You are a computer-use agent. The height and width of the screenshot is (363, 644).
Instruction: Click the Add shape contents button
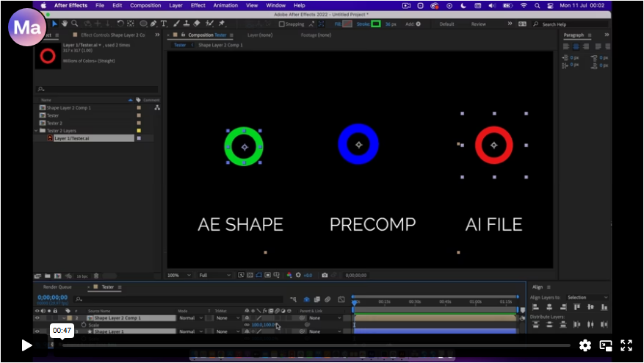point(418,24)
